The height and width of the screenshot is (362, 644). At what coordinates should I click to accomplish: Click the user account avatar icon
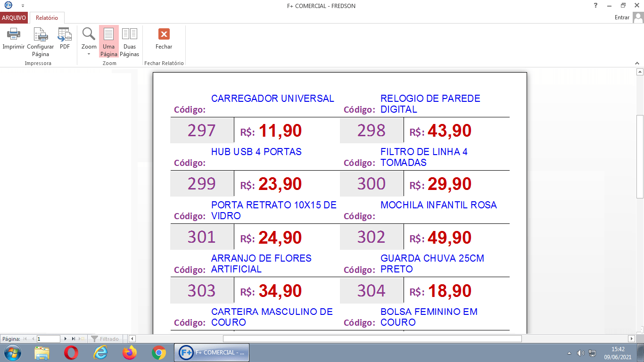638,17
